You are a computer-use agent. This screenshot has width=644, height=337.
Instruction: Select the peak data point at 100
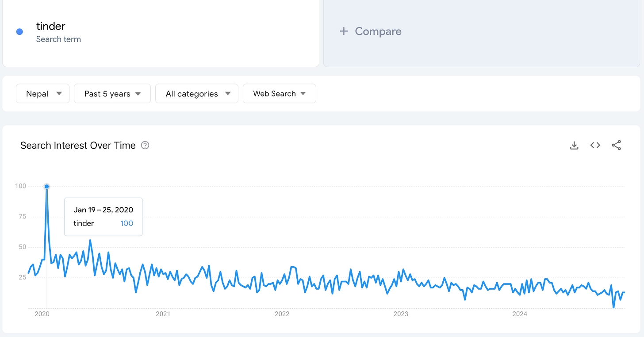click(47, 186)
